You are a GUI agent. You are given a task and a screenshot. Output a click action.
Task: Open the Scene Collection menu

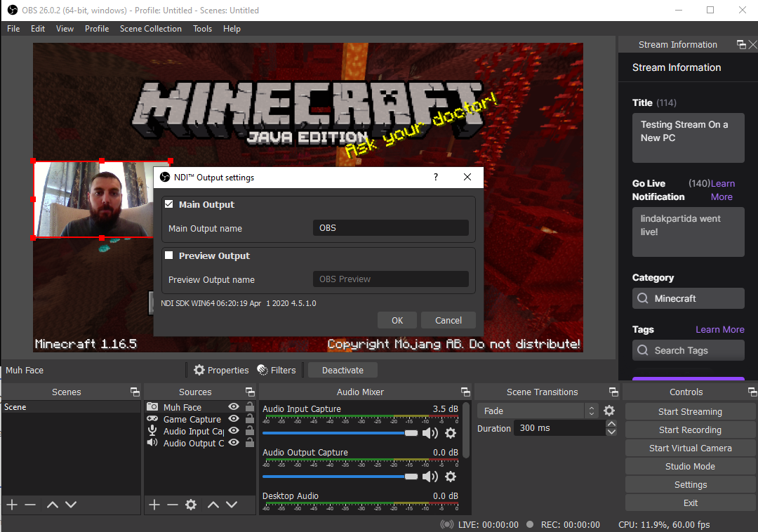(x=150, y=29)
